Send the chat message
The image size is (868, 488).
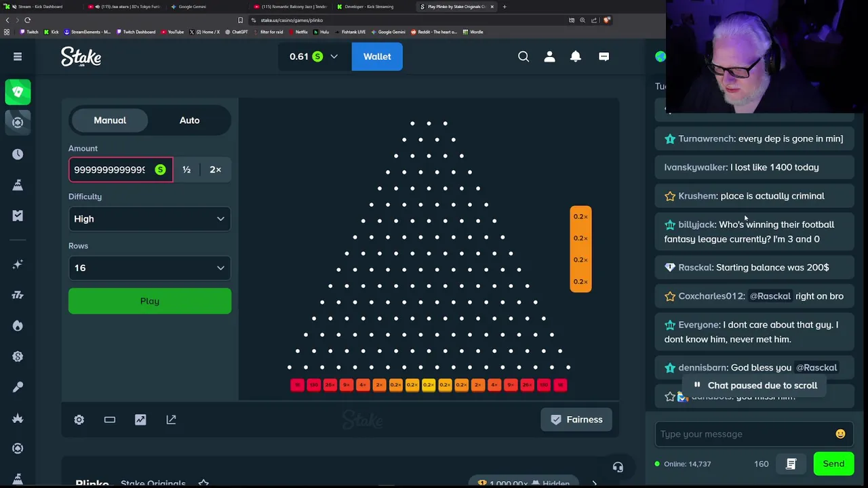coord(833,464)
